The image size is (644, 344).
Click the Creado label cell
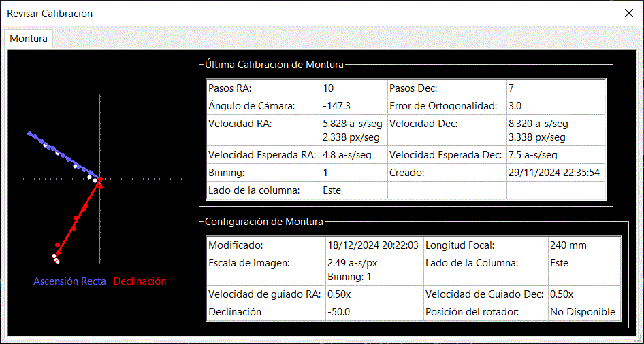pyautogui.click(x=447, y=173)
